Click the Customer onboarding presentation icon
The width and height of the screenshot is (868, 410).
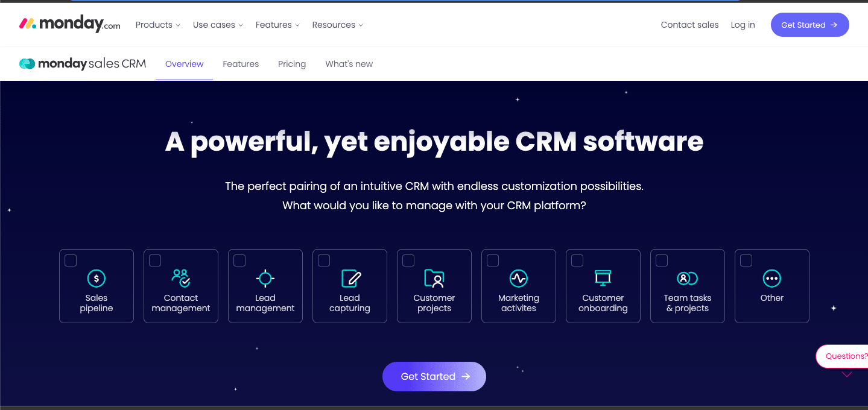(x=603, y=278)
